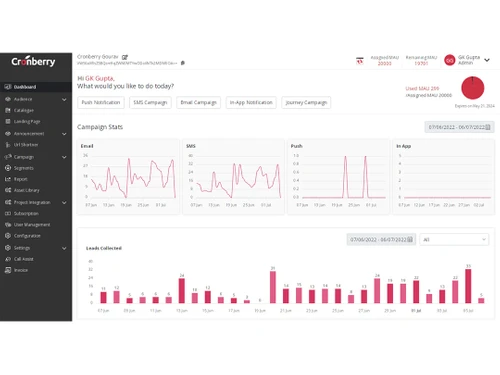Viewport: 500px width, 375px height.
Task: Open the Catalogue icon in sidebar
Action: pos(8,110)
